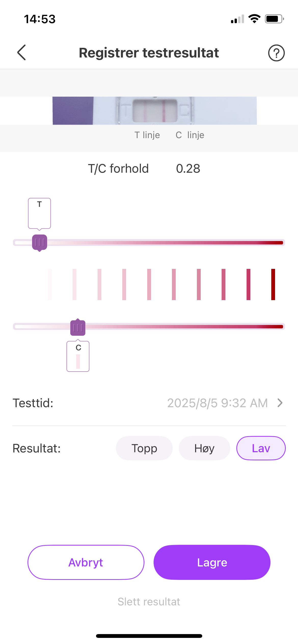Tap the T line slider handle
The height and width of the screenshot is (644, 298).
(39, 242)
